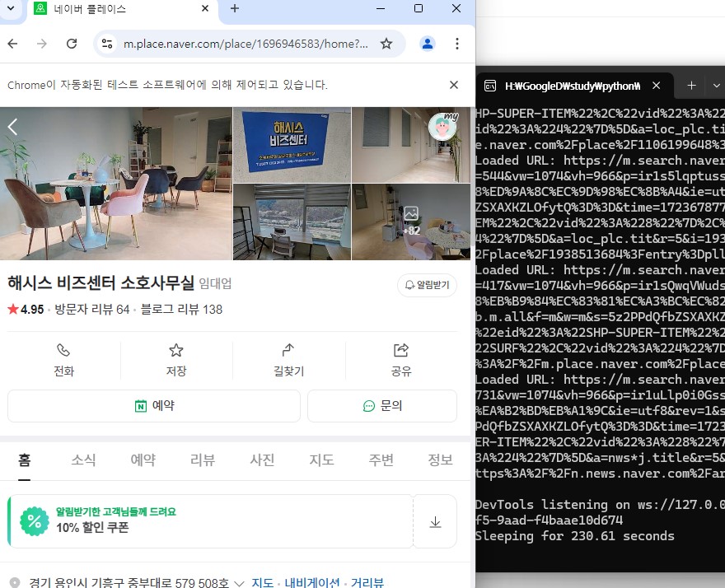Open the my profile avatar on photos
The image size is (725, 588).
point(442,126)
